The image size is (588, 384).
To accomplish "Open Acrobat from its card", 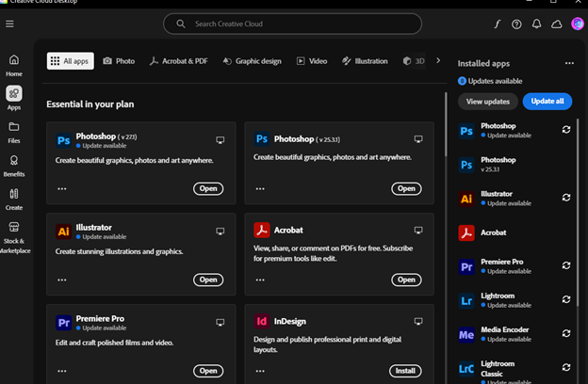I will click(406, 280).
